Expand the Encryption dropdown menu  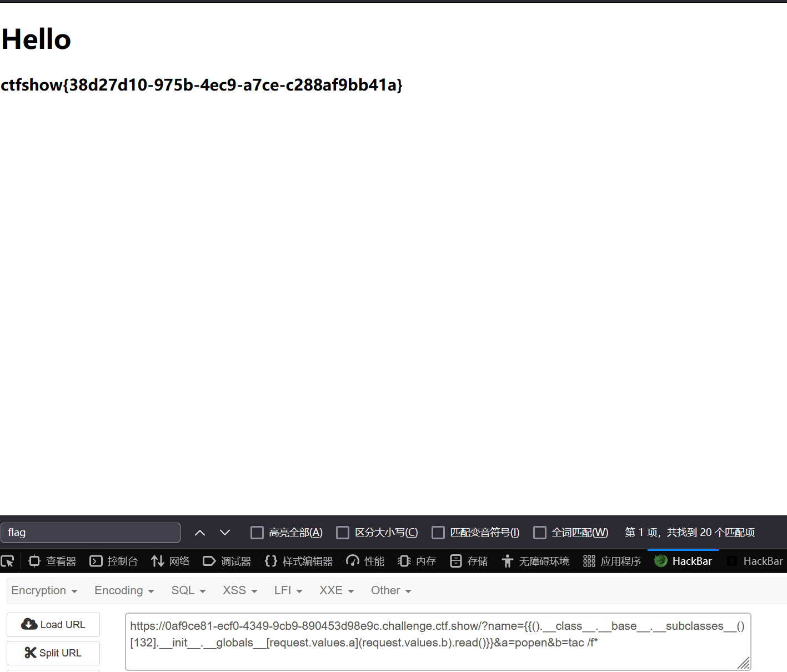coord(44,590)
